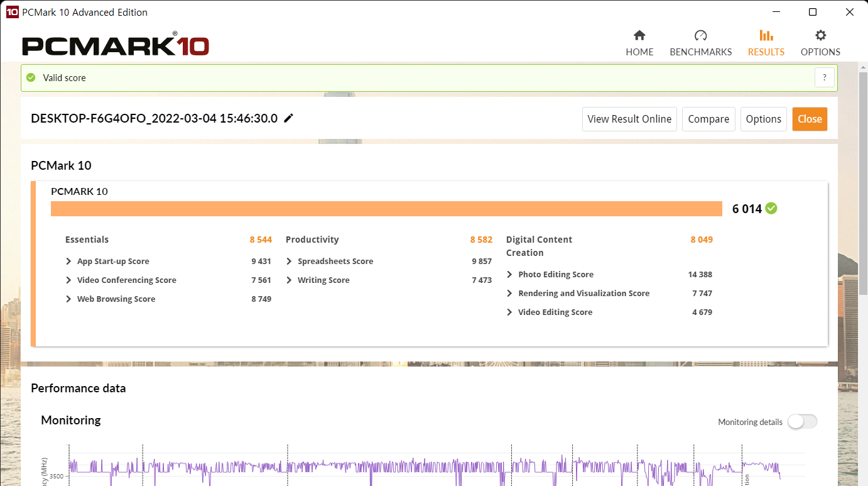Expand Video Editing Score row
868x486 pixels.
[x=510, y=312]
